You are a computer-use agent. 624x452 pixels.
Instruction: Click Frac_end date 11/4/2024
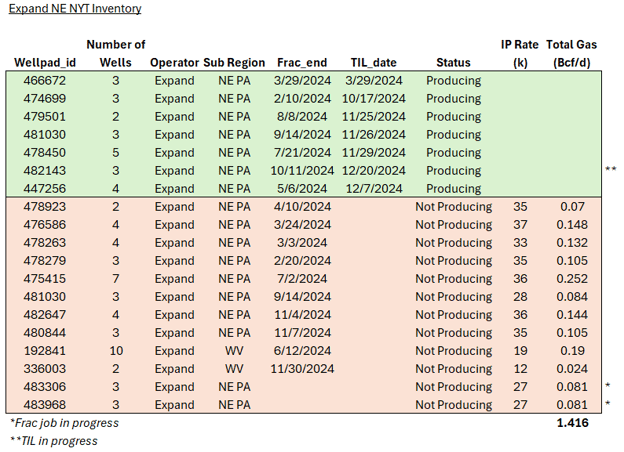[x=302, y=315]
